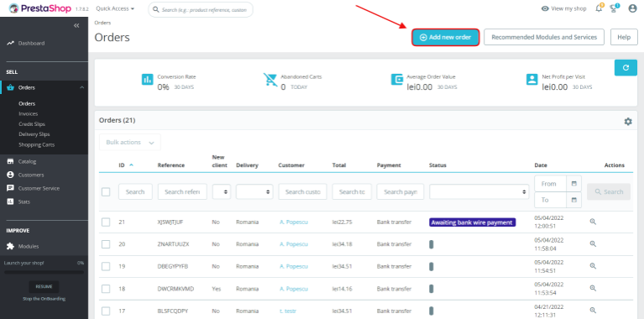Open the user profile avatar icon
The height and width of the screenshot is (319, 644).
point(632,8)
